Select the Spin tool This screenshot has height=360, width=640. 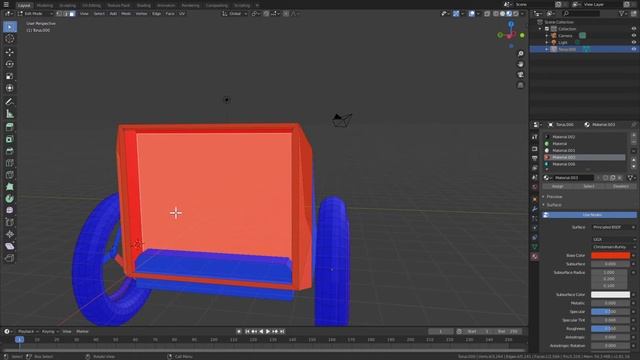pos(10,198)
